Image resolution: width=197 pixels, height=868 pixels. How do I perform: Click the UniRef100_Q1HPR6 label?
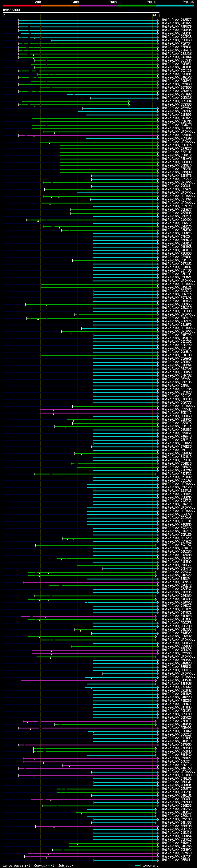click(177, 419)
